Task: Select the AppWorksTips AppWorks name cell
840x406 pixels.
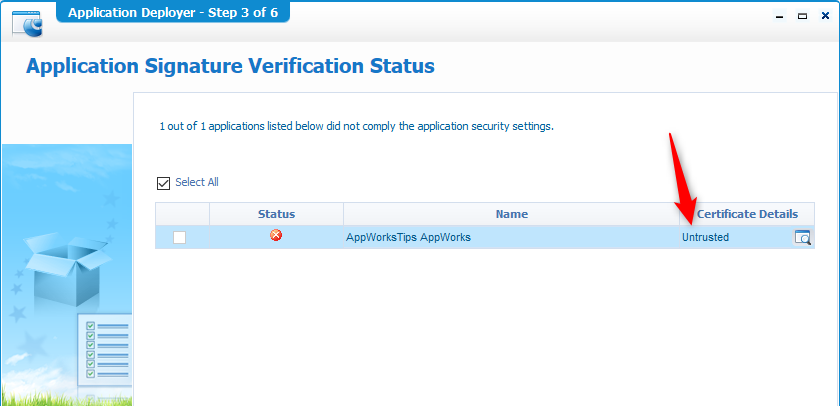Action: tap(408, 238)
